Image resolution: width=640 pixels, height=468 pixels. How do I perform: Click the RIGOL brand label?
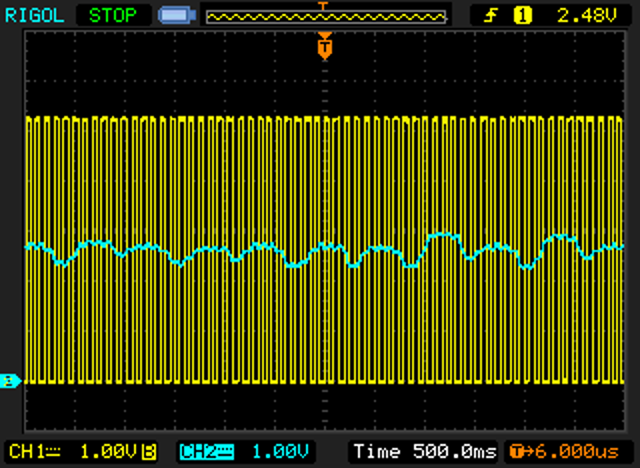coord(34,16)
